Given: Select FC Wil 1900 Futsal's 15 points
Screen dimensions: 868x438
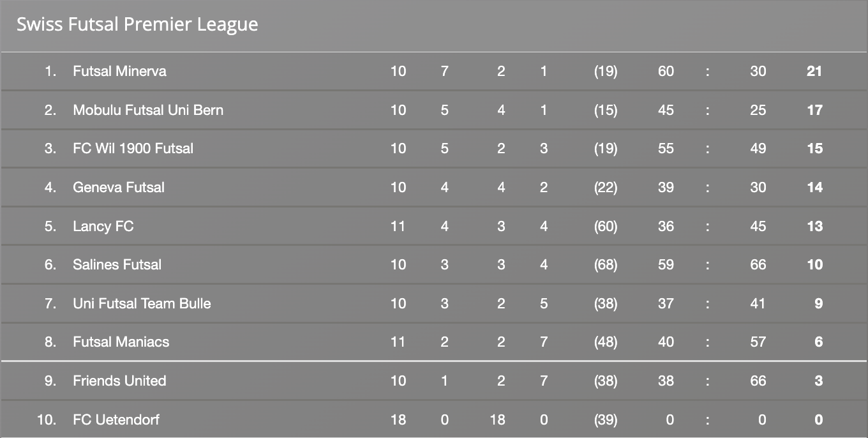Looking at the screenshot, I should [x=814, y=149].
